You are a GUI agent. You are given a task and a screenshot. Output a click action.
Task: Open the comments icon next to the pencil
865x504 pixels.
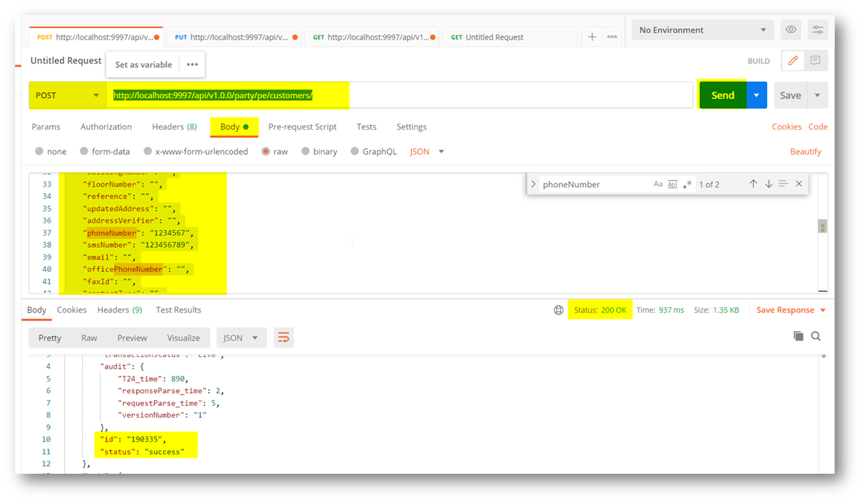click(815, 61)
